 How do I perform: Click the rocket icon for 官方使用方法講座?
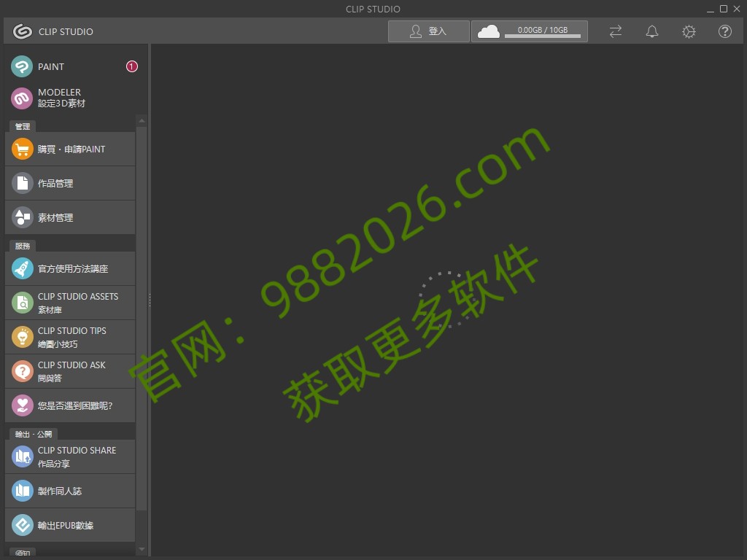22,268
